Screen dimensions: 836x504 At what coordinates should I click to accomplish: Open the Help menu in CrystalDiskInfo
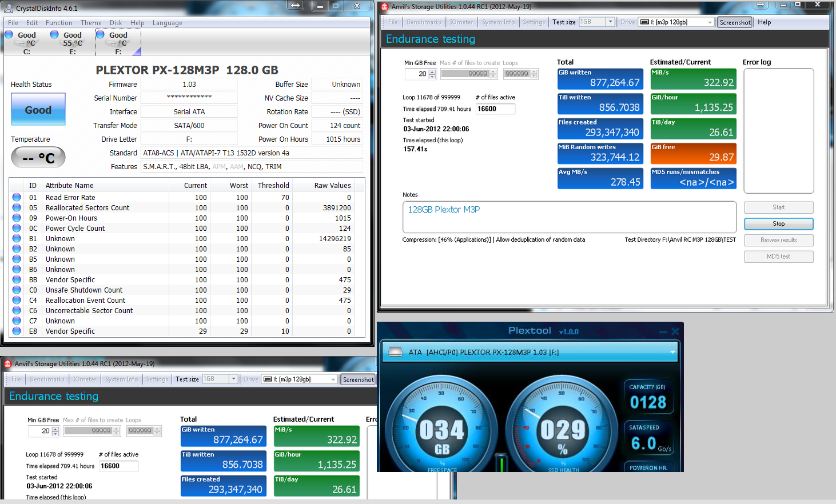coord(137,23)
